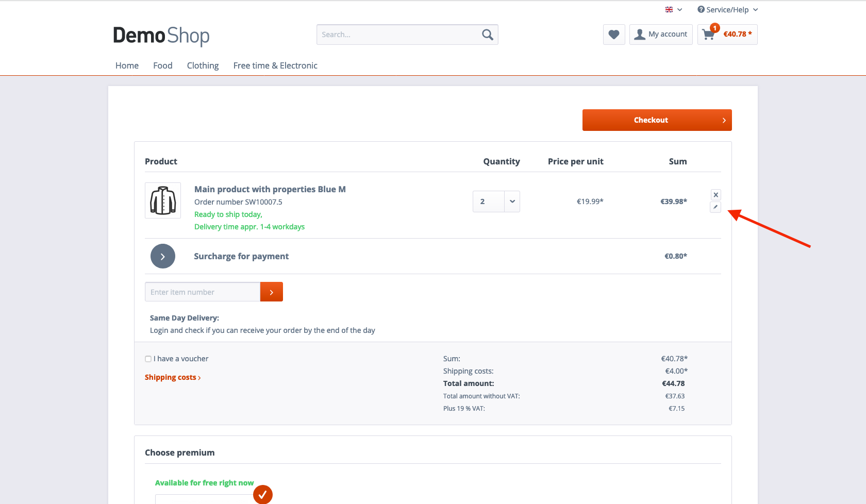Open the Clothing category

[203, 65]
